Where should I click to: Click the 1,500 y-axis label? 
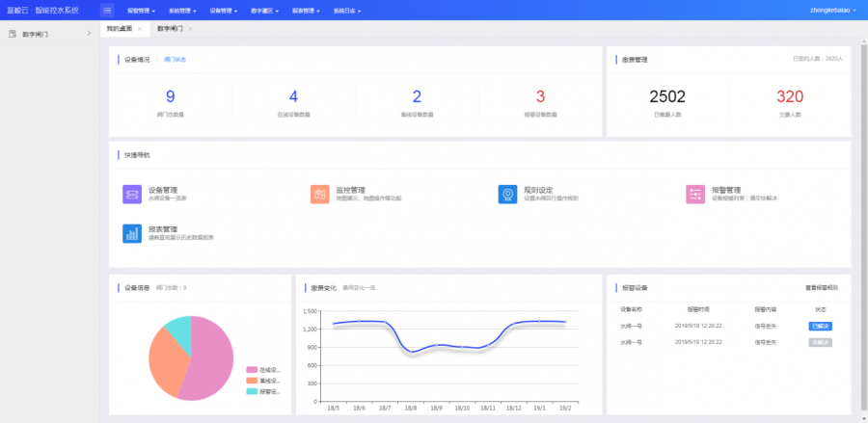310,311
